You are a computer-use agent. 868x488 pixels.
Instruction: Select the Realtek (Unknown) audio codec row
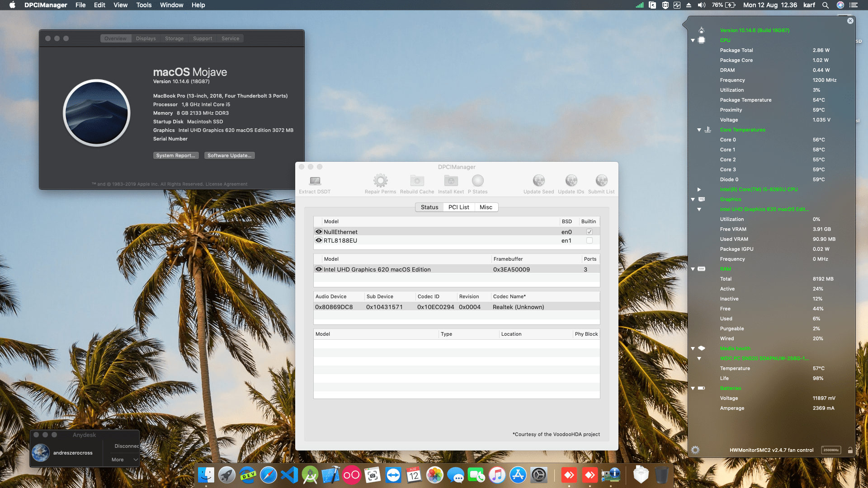point(457,307)
